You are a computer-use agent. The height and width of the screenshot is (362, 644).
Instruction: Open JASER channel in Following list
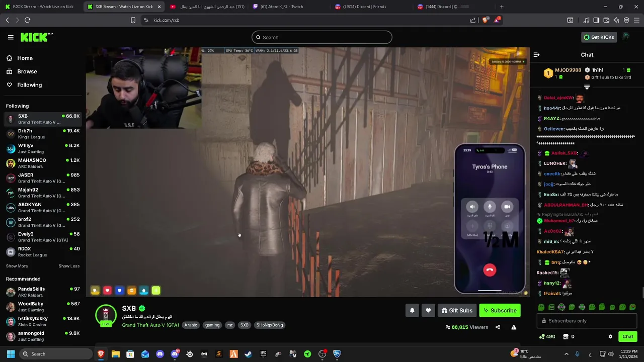click(43, 178)
